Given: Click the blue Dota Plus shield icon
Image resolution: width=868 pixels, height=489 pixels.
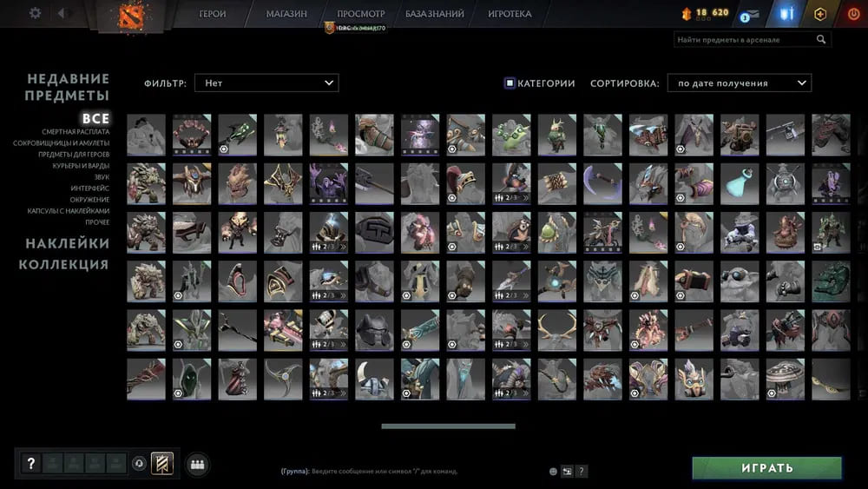Looking at the screenshot, I should point(788,14).
